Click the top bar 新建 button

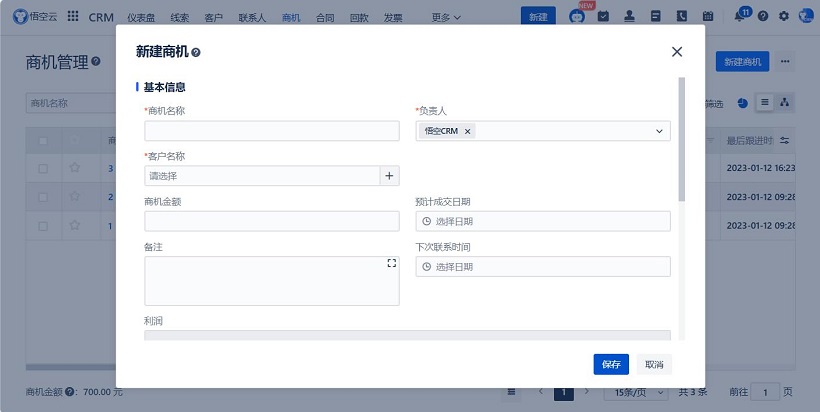click(538, 17)
